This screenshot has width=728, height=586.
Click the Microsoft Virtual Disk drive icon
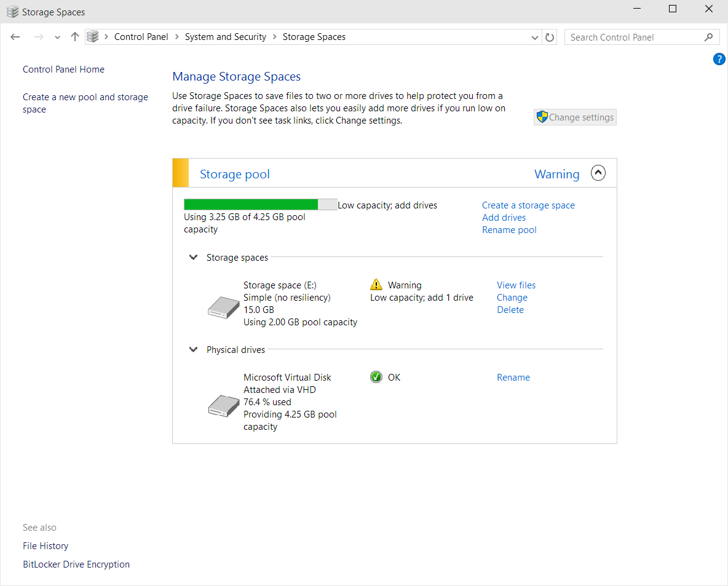224,406
